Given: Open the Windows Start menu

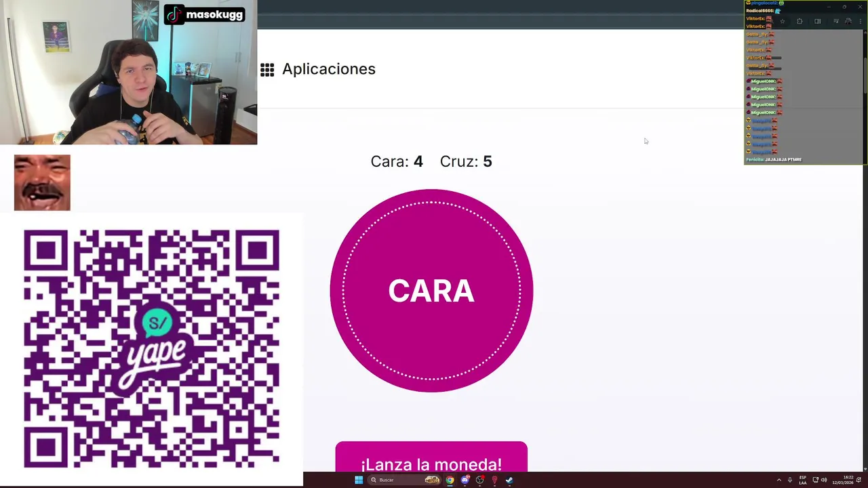Looking at the screenshot, I should pyautogui.click(x=359, y=480).
